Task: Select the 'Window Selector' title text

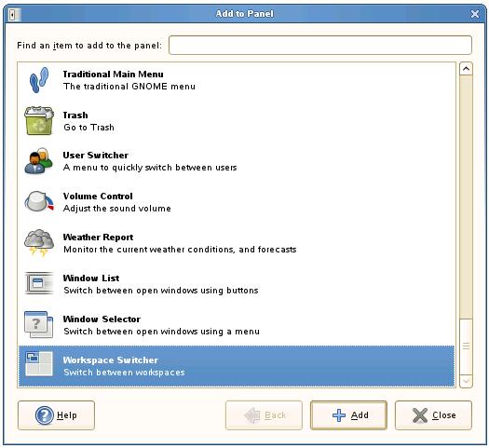Action: point(102,319)
